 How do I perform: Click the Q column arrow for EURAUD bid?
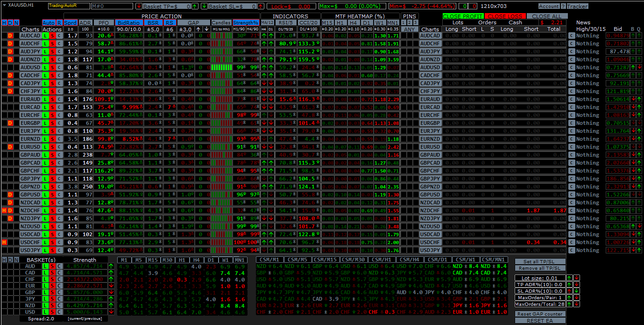click(638, 99)
